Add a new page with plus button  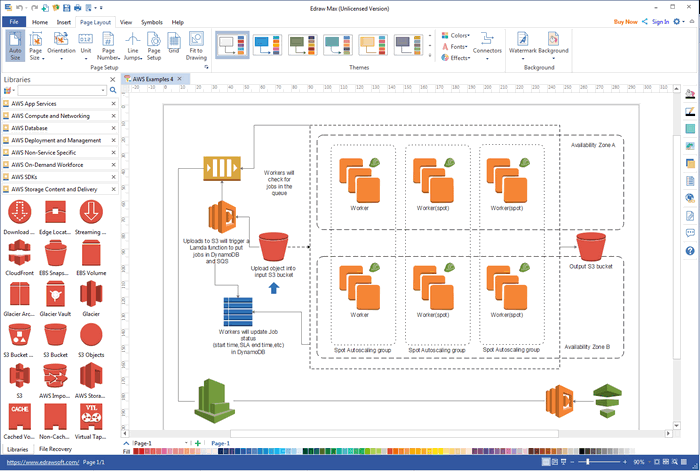pyautogui.click(x=198, y=443)
